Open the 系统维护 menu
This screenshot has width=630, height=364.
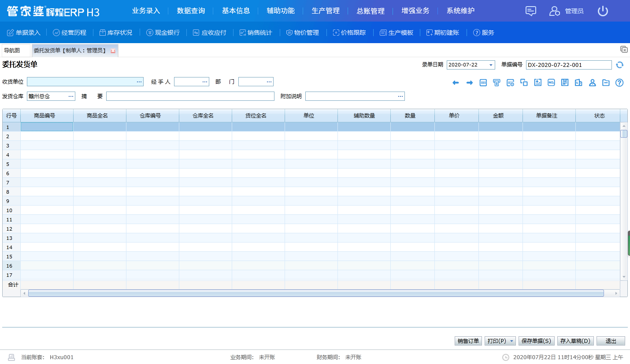[461, 11]
